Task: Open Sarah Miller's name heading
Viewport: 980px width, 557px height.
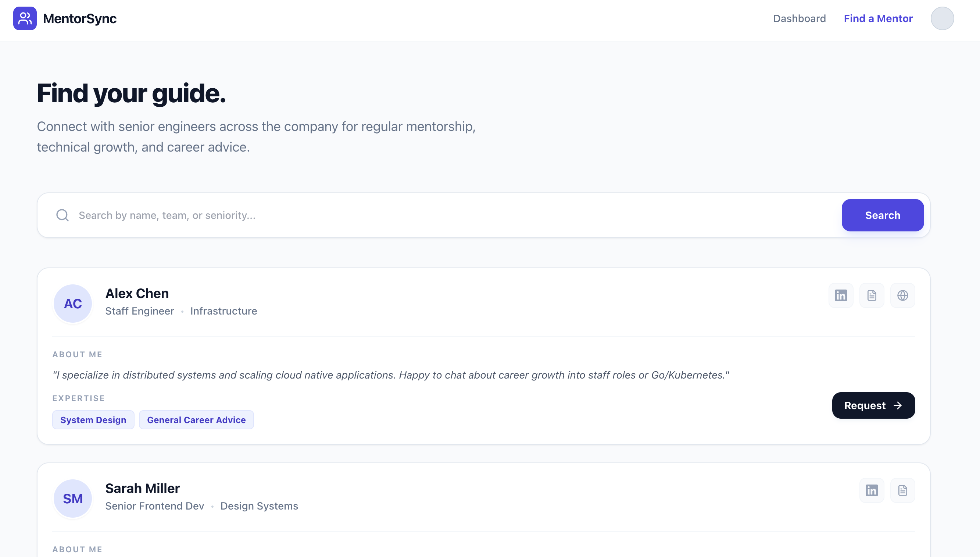Action: pos(142,489)
